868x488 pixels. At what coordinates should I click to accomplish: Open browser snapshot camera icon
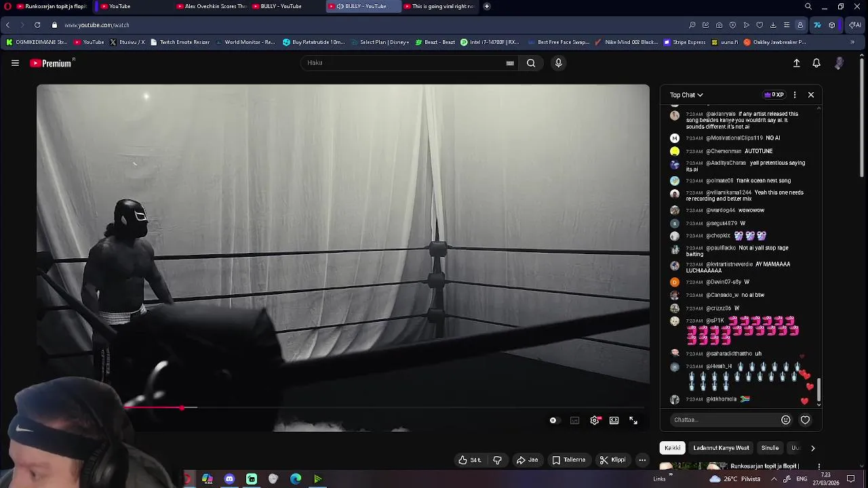719,25
